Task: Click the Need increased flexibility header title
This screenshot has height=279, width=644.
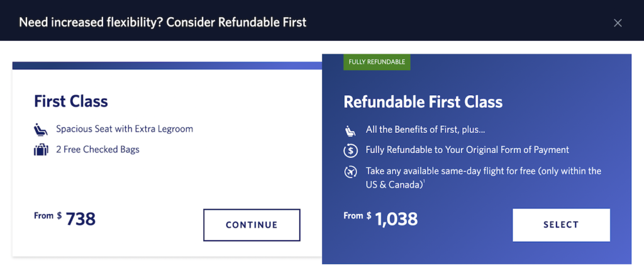Action: pyautogui.click(x=163, y=22)
